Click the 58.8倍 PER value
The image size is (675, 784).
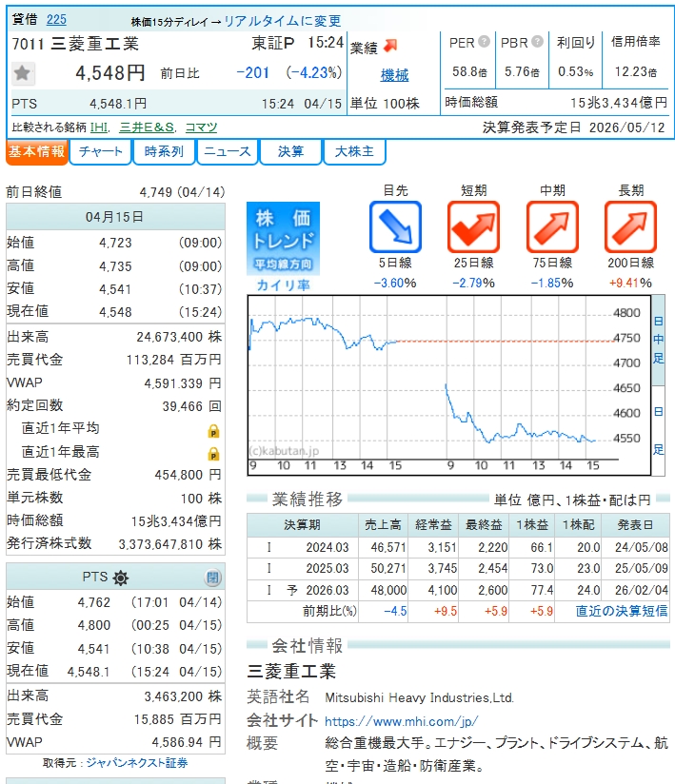pyautogui.click(x=469, y=72)
